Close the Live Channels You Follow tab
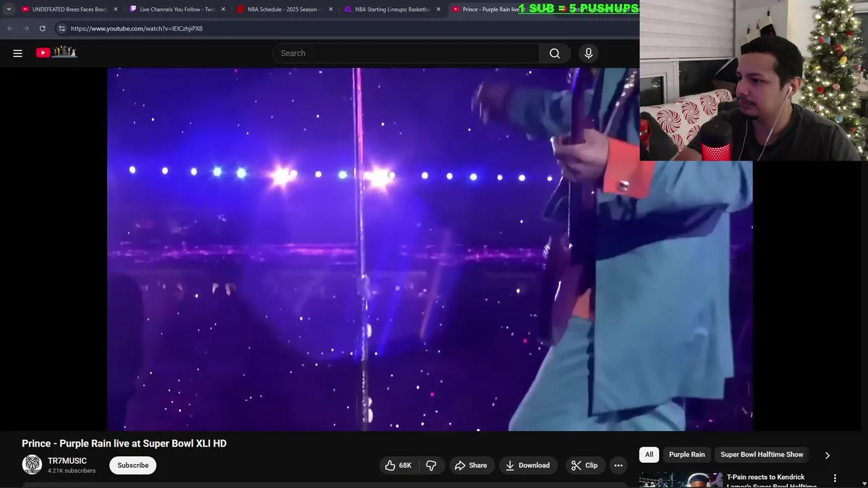 point(223,9)
